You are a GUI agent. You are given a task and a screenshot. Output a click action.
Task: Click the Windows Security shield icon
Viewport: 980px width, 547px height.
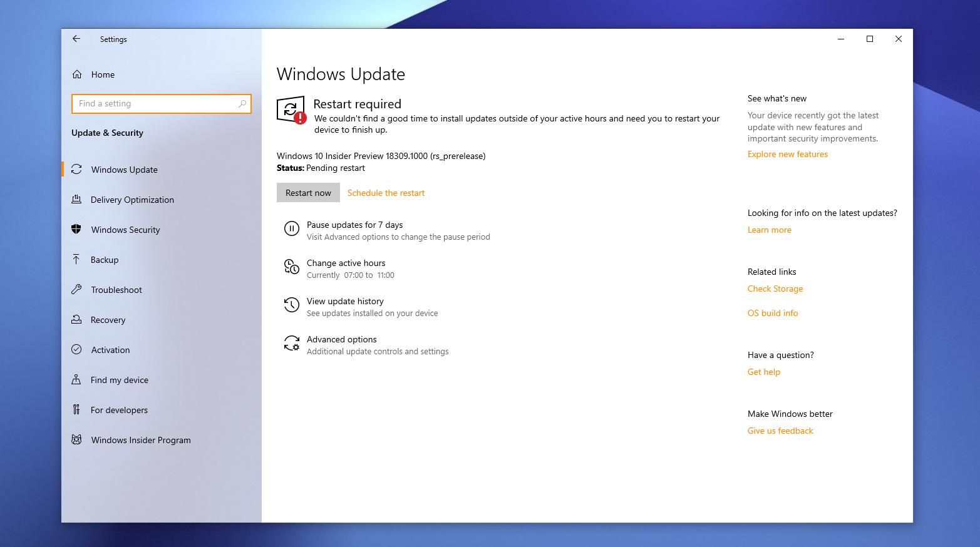pyautogui.click(x=76, y=230)
